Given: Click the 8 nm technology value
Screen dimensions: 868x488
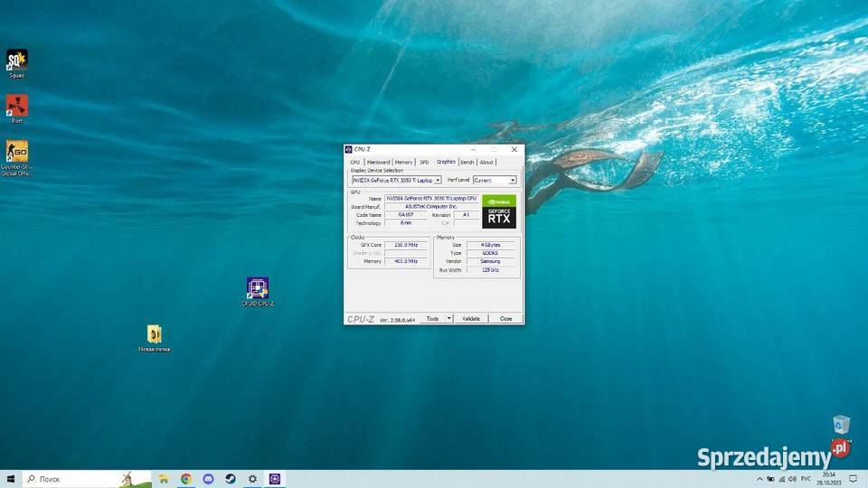Looking at the screenshot, I should (x=406, y=223).
